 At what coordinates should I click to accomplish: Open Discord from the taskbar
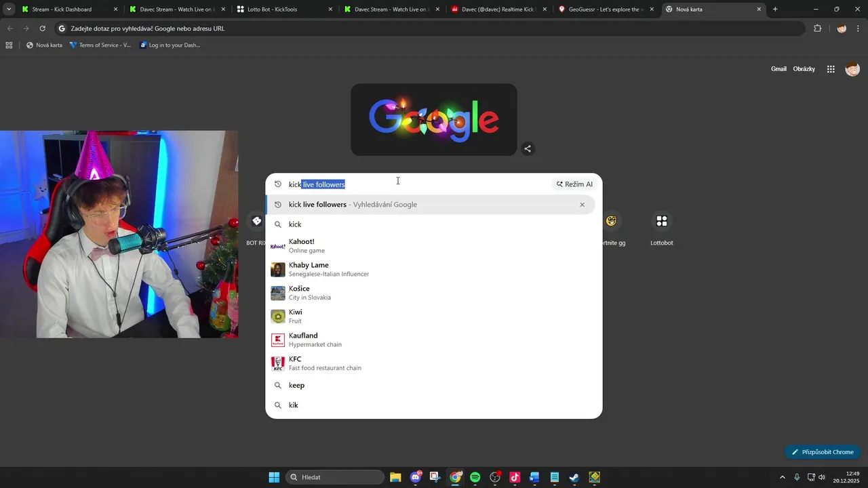(416, 477)
